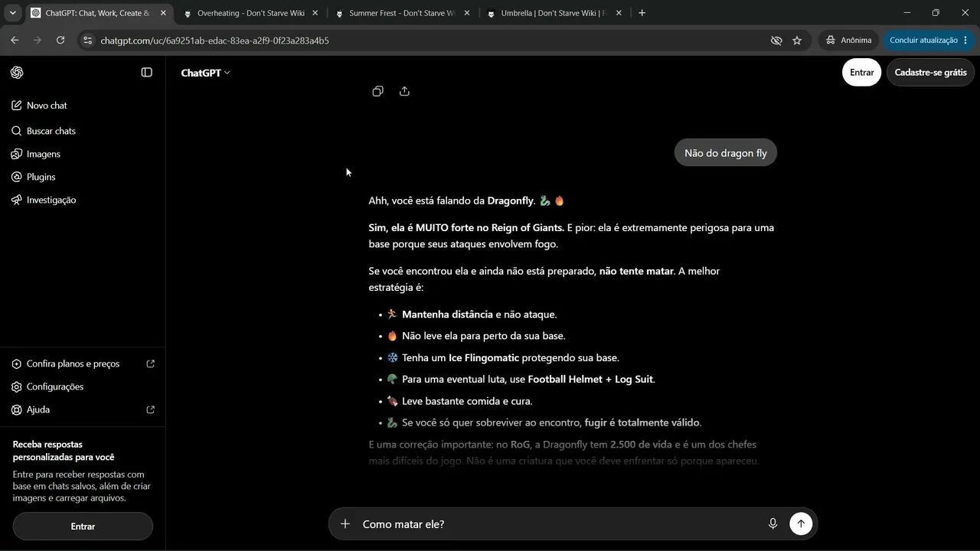This screenshot has height=551, width=980.
Task: Click the 'Dragonfly' bold word in response
Action: (510, 201)
